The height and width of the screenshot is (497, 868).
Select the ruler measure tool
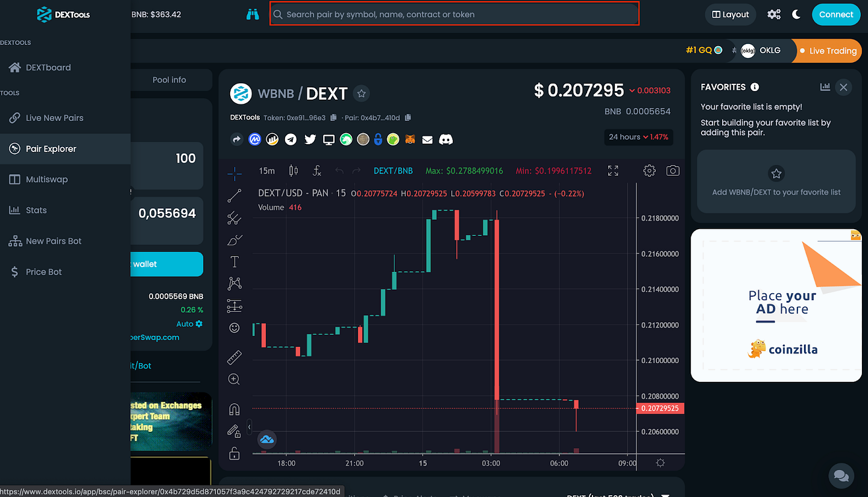click(234, 357)
